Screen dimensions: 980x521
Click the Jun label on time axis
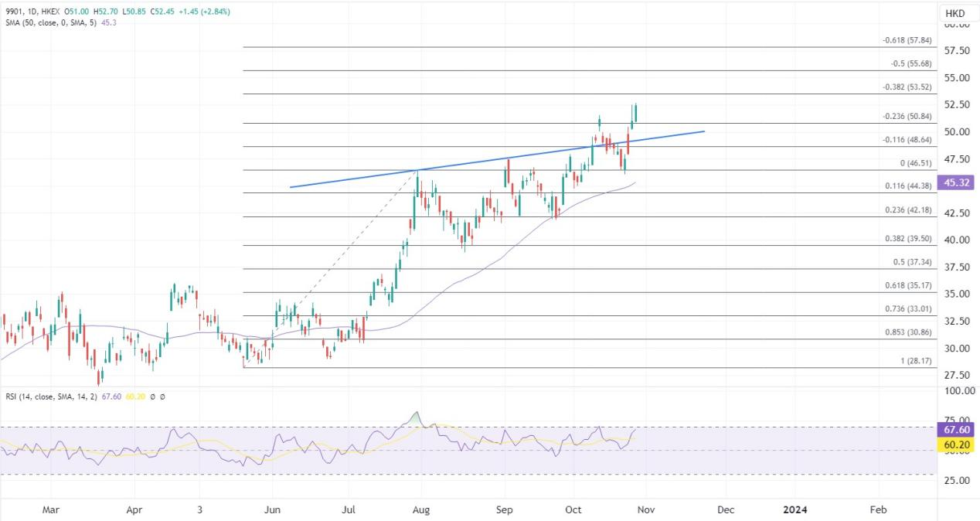pos(274,510)
